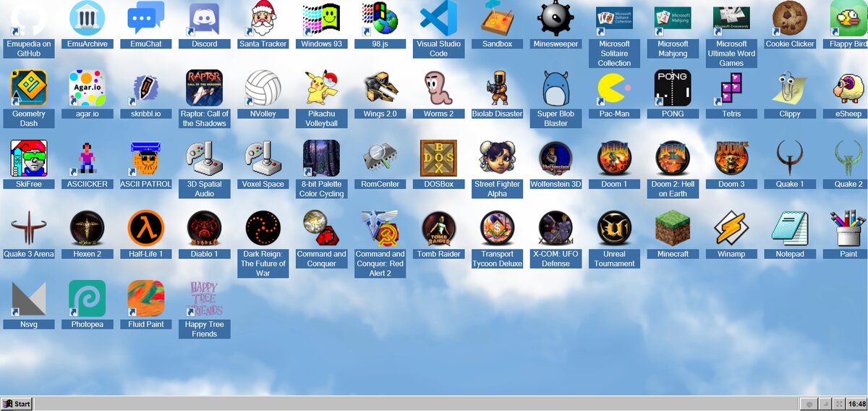The height and width of the screenshot is (411, 868).
Task: Select the Santa Tracker icon
Action: (x=263, y=18)
